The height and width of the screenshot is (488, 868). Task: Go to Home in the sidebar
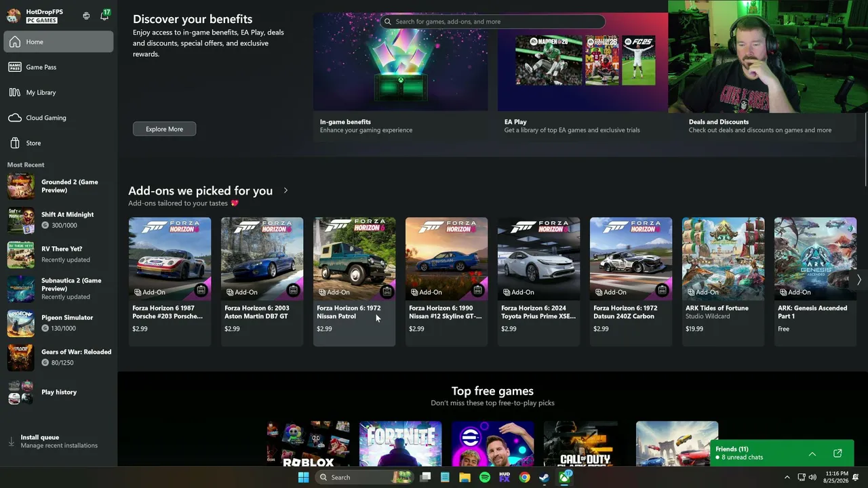[x=58, y=42]
